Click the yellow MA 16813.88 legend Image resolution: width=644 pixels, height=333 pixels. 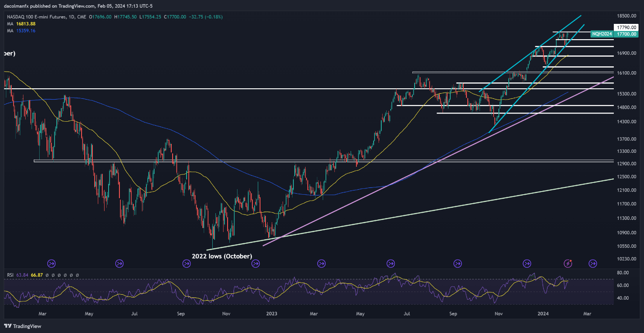coord(20,23)
